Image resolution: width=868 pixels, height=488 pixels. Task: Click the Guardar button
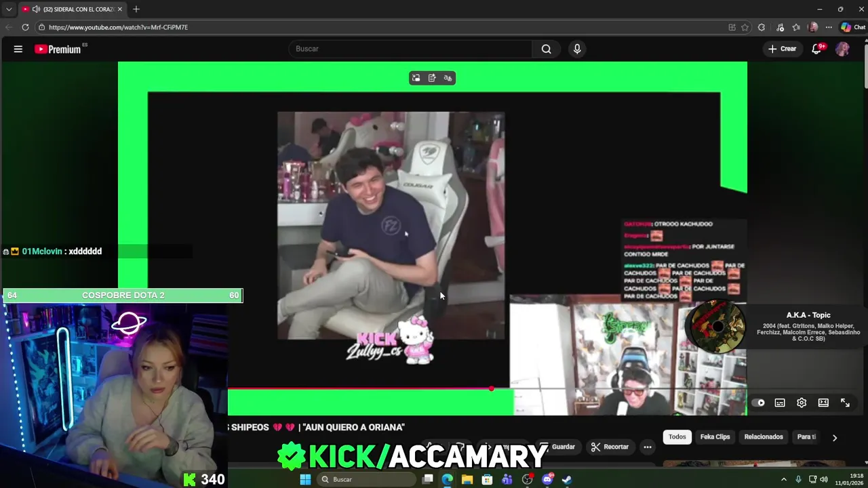[x=557, y=447]
